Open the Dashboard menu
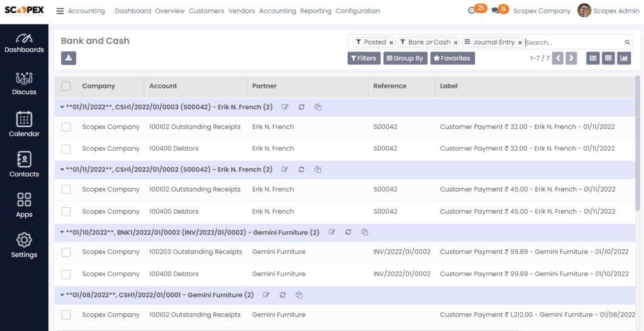Viewport: 644px width, 331px height. coord(133,11)
